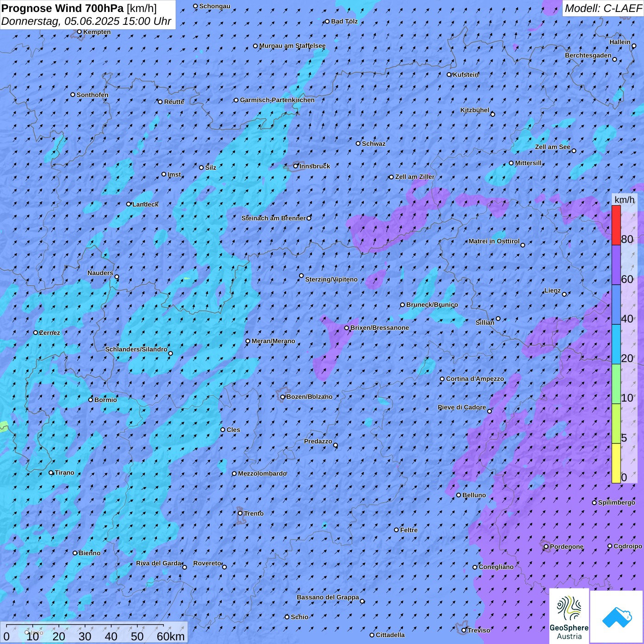644x644 pixels.
Task: Click the 'Kufstein' label
Action: 466,75
